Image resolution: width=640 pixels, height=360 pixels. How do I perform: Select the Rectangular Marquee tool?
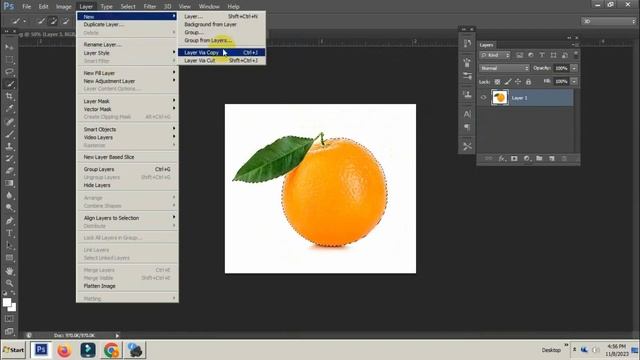(x=9, y=60)
